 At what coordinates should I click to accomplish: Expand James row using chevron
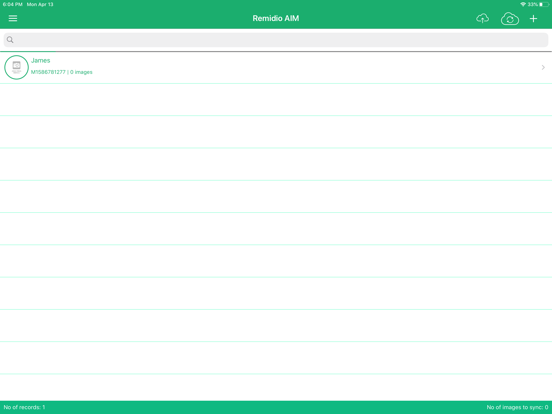click(x=543, y=67)
